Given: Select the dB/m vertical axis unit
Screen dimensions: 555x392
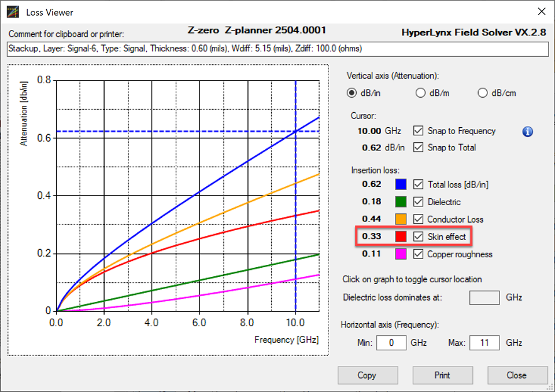Looking at the screenshot, I should click(421, 93).
